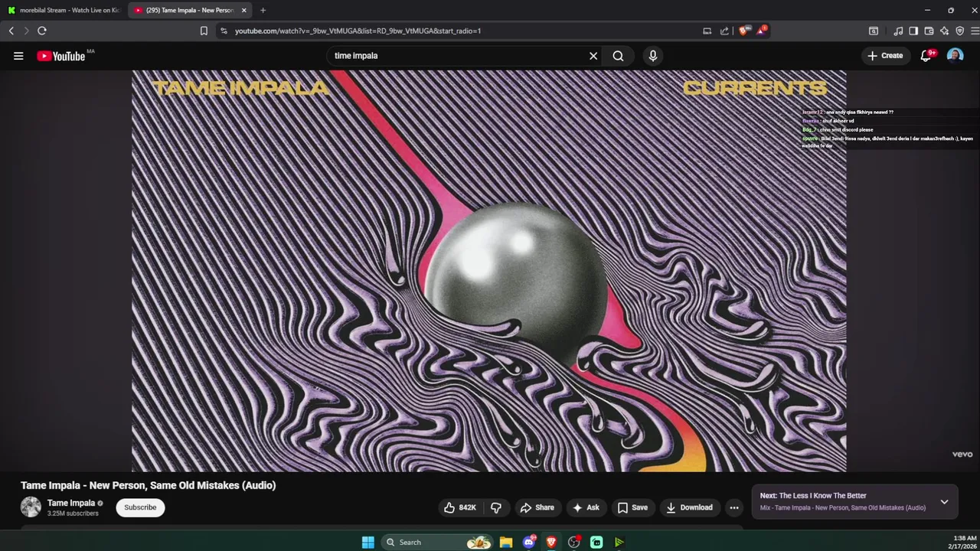This screenshot has height=551, width=980.
Task: Open Leo AI sparkle icon
Action: click(944, 31)
